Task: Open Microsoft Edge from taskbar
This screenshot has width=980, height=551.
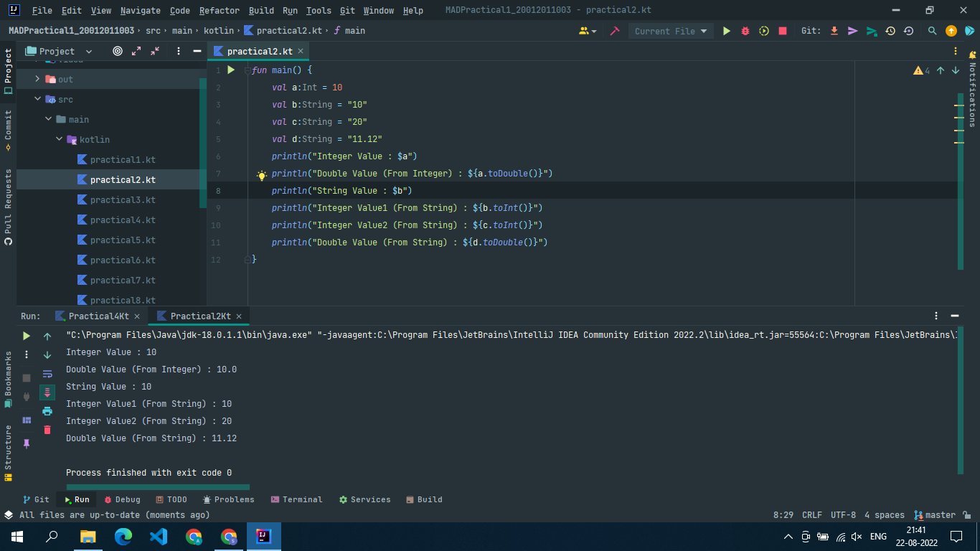Action: coord(123,536)
